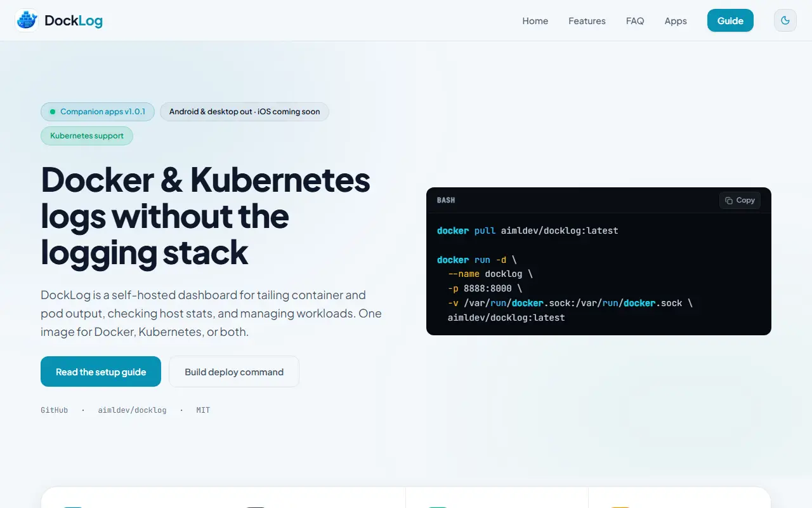This screenshot has width=812, height=508.
Task: Click the -p 8888:8000 code line
Action: 485,288
